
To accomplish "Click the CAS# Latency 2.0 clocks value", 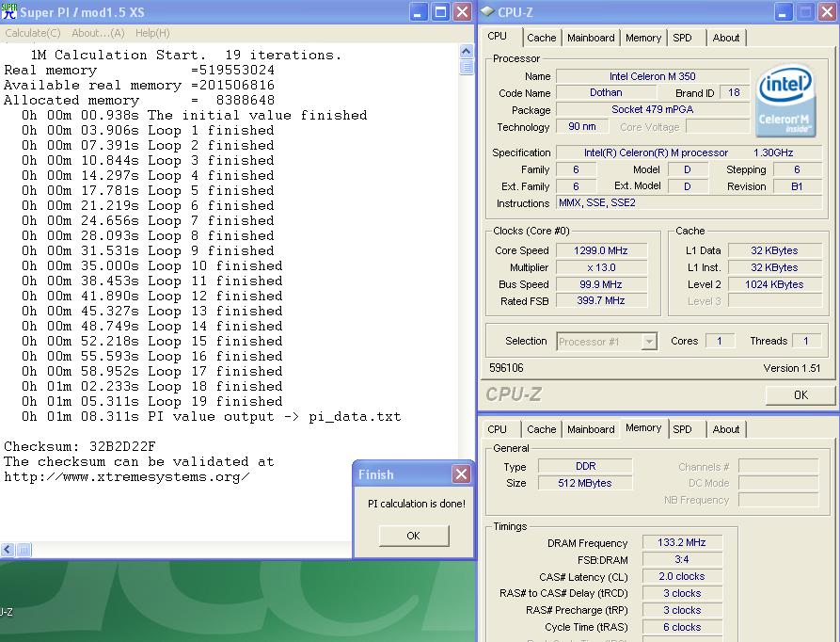I will [x=682, y=577].
